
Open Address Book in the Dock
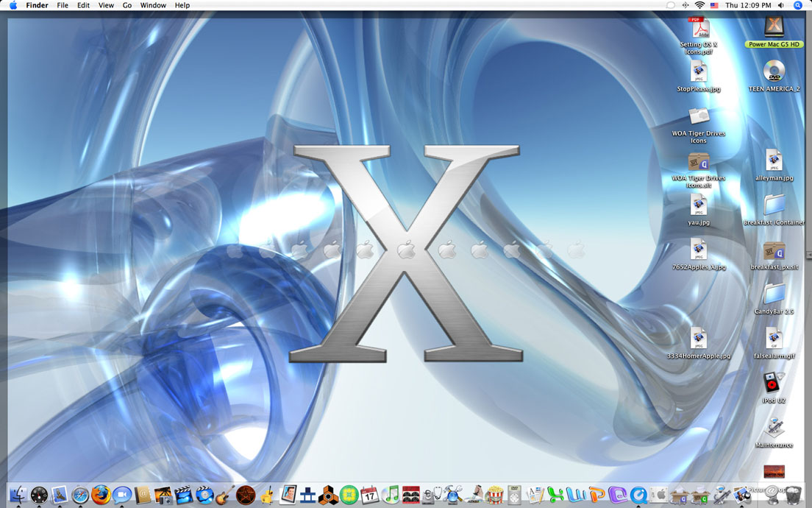(x=143, y=495)
